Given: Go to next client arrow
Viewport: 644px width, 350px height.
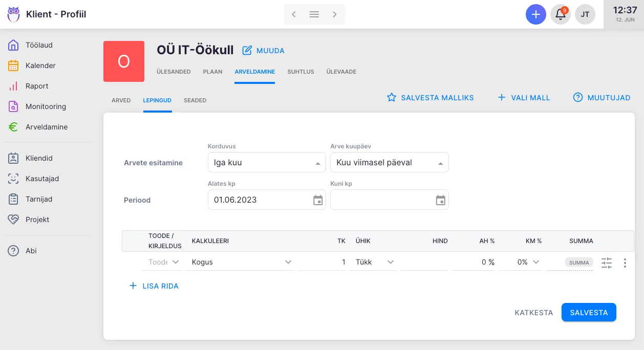Looking at the screenshot, I should pyautogui.click(x=335, y=14).
